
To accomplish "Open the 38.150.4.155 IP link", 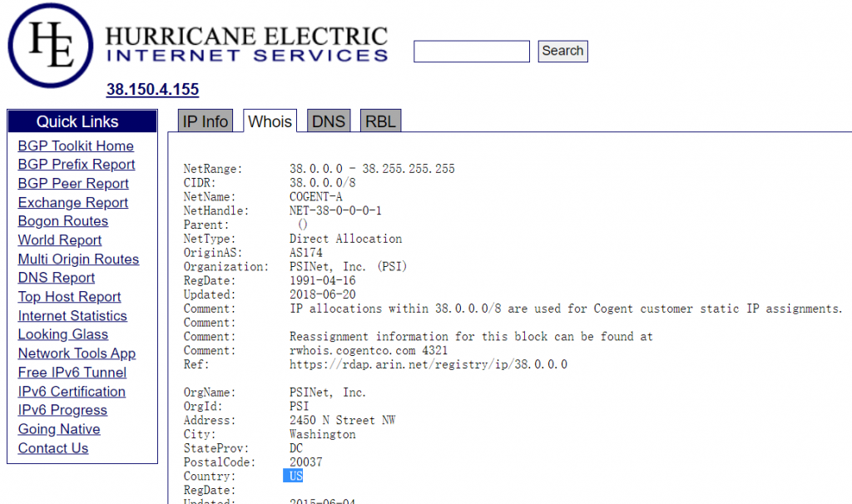I will pyautogui.click(x=153, y=89).
